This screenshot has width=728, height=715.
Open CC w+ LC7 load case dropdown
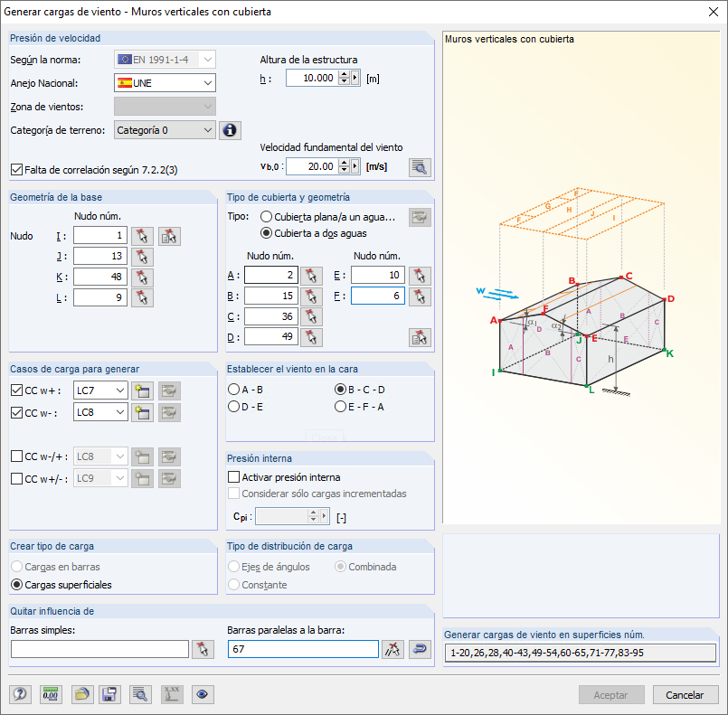(100, 390)
